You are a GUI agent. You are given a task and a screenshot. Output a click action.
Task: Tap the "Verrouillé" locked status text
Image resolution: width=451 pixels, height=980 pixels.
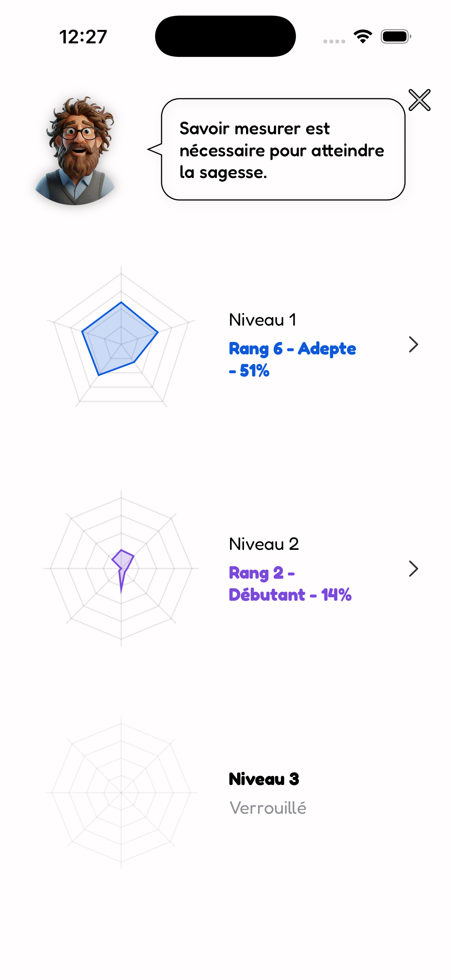(x=267, y=808)
